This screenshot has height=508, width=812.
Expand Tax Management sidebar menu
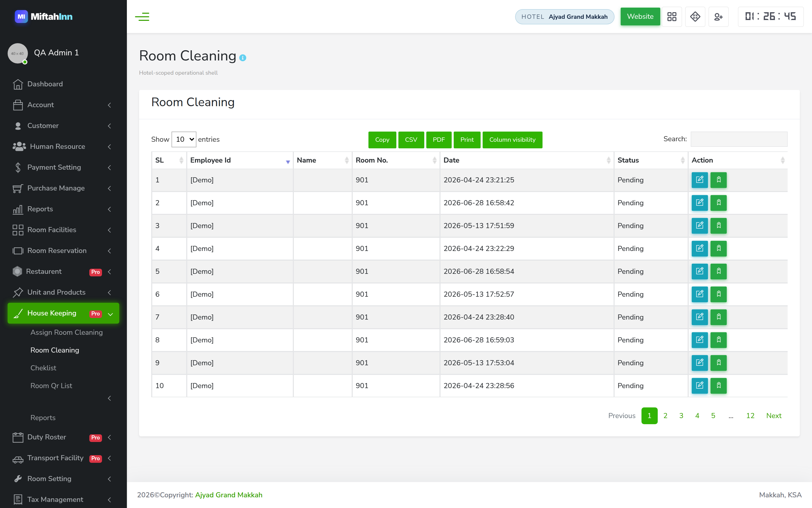click(x=63, y=500)
